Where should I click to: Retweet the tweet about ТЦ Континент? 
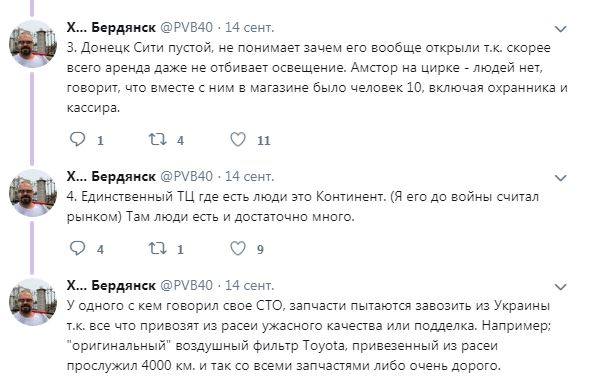coord(157,248)
